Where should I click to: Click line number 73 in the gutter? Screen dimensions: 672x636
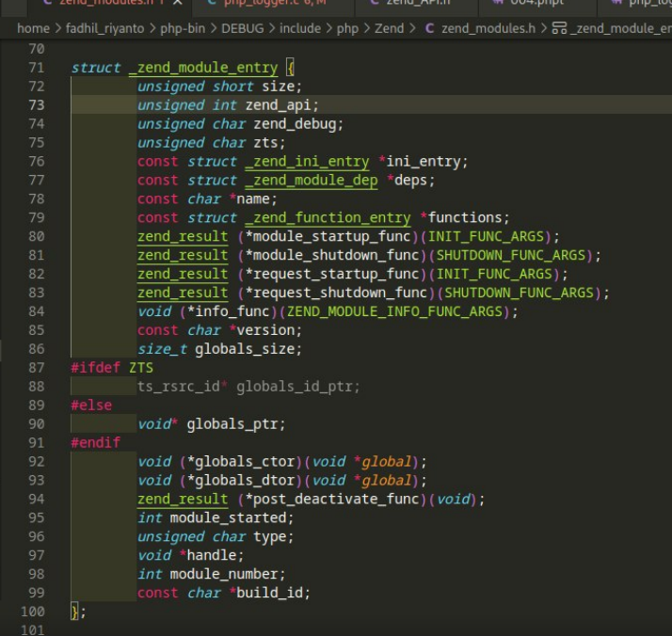tap(36, 104)
